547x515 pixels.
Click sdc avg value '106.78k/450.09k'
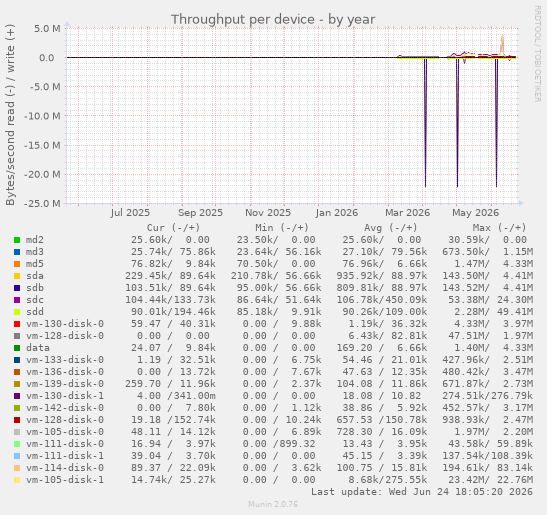[x=382, y=300]
